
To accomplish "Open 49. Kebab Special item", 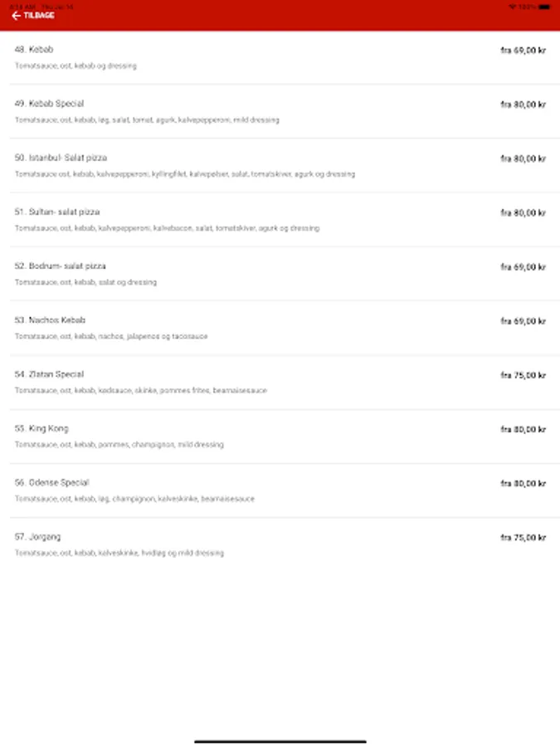I will coord(49,104).
